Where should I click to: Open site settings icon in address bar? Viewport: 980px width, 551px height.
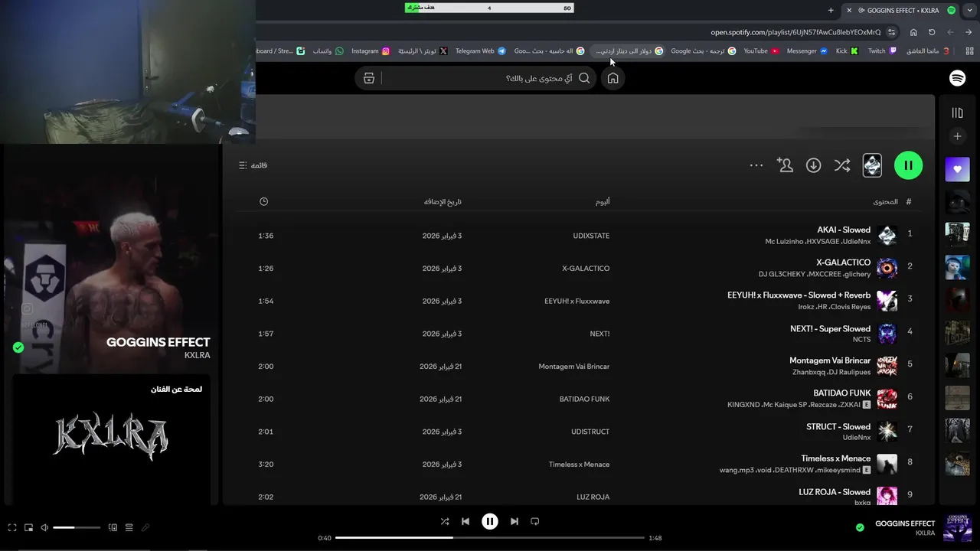pos(891,32)
